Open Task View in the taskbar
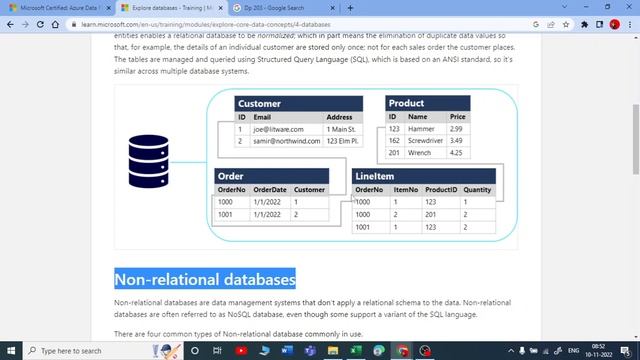 click(x=217, y=351)
